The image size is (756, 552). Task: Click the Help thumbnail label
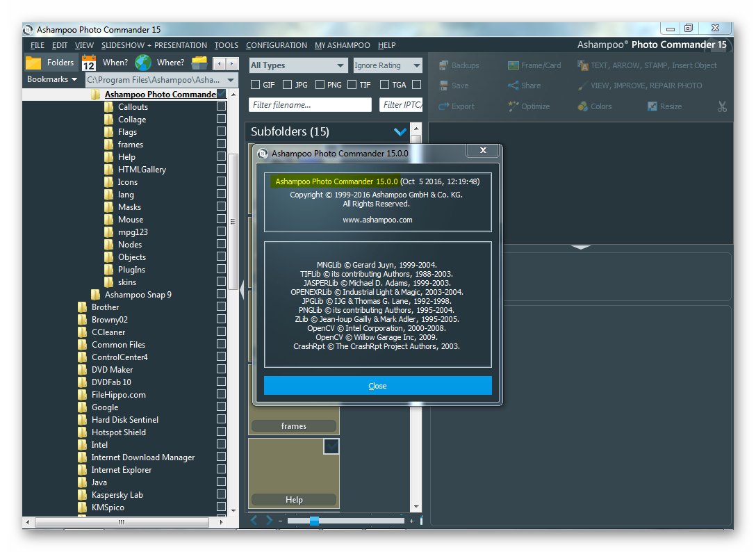pos(294,500)
